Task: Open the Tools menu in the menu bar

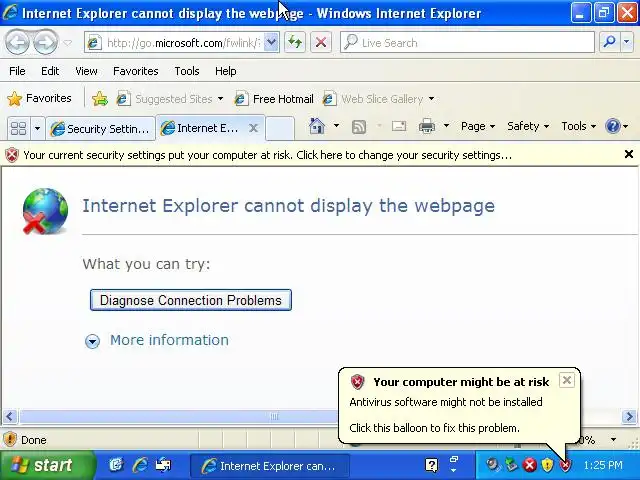Action: click(x=187, y=71)
